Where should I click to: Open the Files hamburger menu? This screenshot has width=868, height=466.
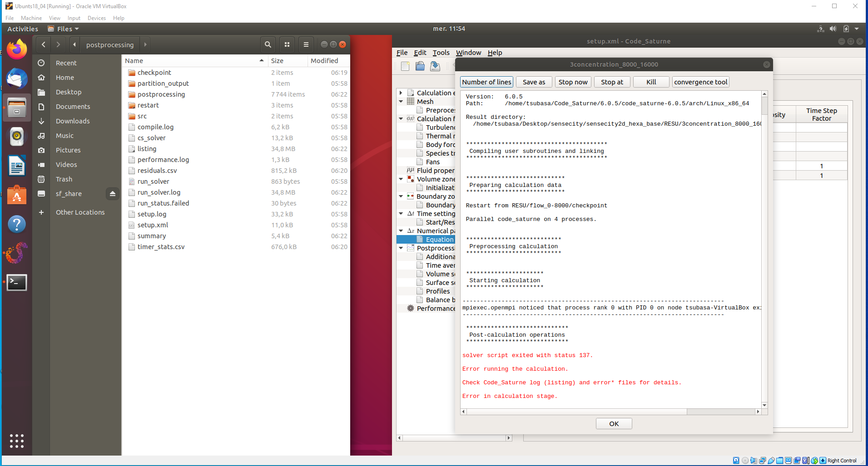pyautogui.click(x=306, y=44)
